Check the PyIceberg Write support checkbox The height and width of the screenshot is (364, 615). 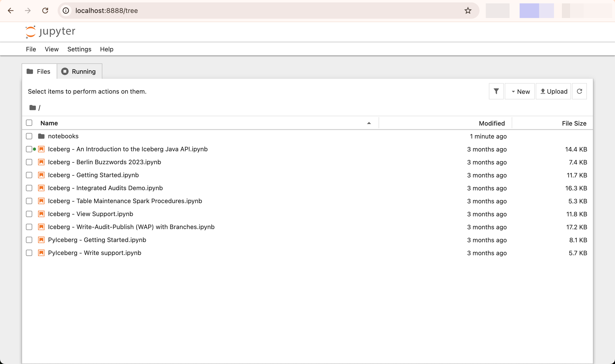[29, 253]
